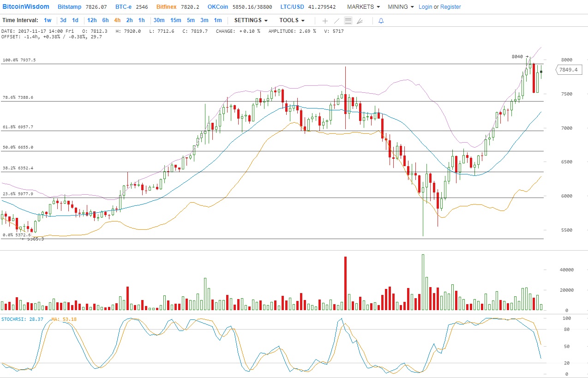Go to BitcoinWisdom home logo
Screen dimensions: 588x378
[26, 7]
